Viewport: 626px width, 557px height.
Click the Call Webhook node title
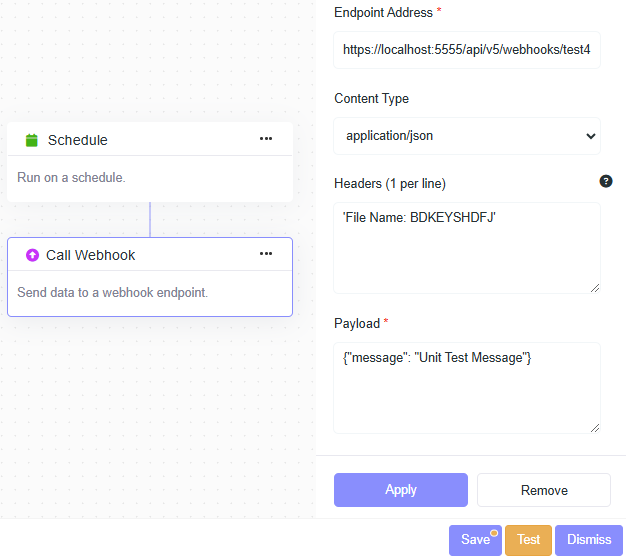coord(90,255)
